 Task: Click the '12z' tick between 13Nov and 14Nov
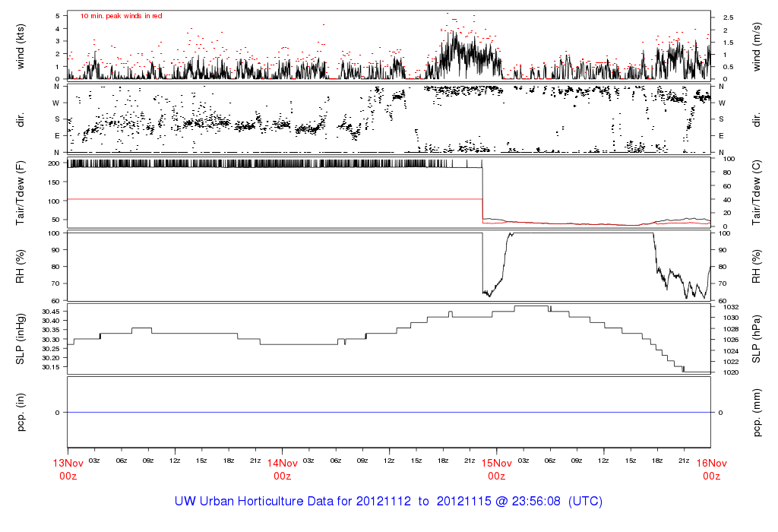point(175,461)
